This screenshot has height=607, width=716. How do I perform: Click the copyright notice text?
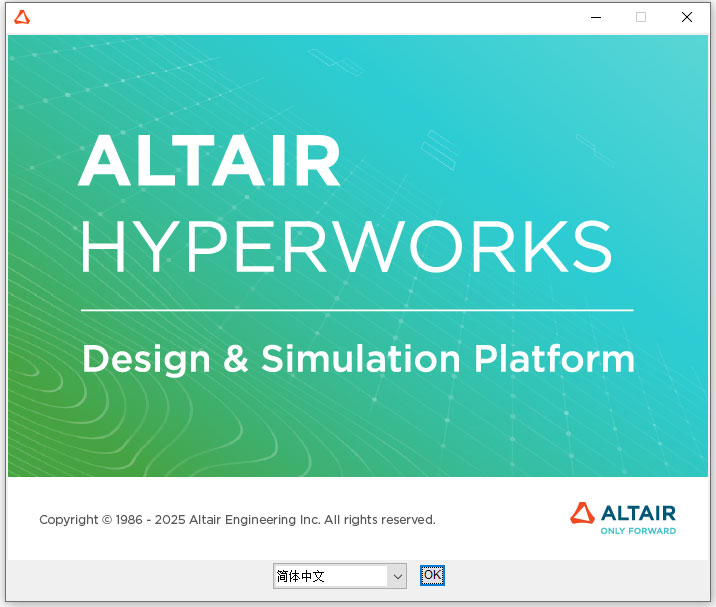[237, 520]
